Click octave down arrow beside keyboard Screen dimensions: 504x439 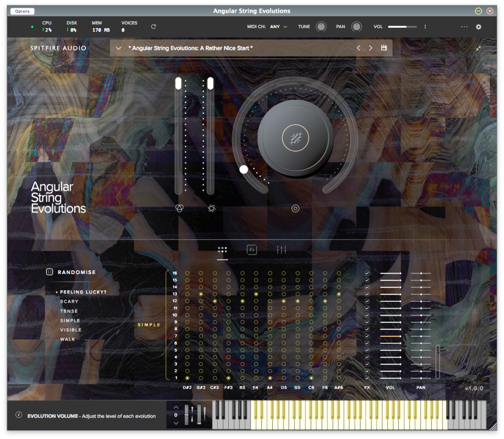pyautogui.click(x=176, y=423)
